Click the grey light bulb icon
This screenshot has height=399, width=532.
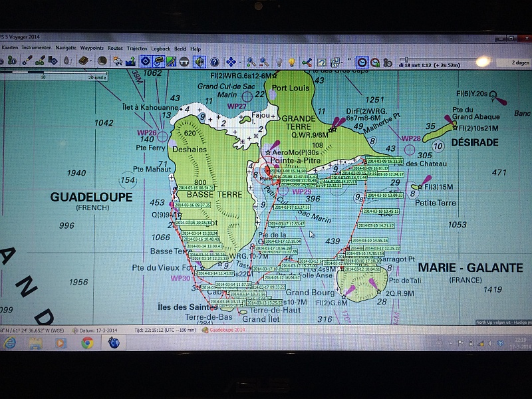tap(279, 62)
